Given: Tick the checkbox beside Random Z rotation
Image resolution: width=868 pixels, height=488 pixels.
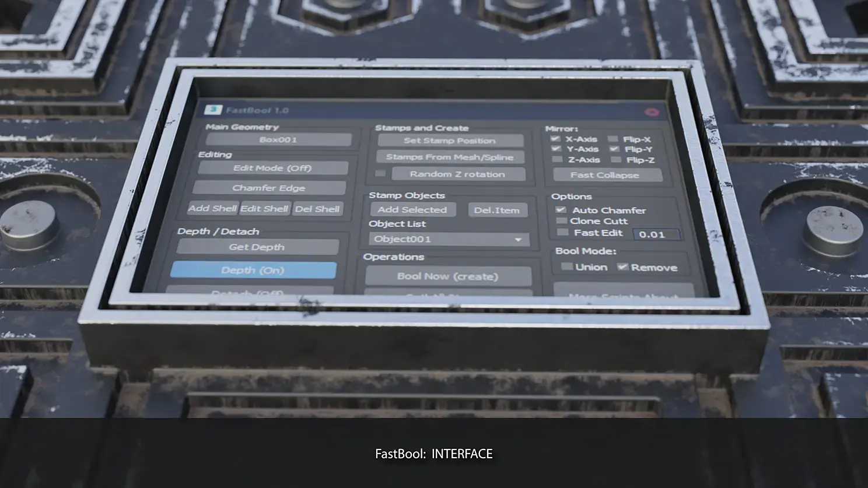Looking at the screenshot, I should (380, 173).
